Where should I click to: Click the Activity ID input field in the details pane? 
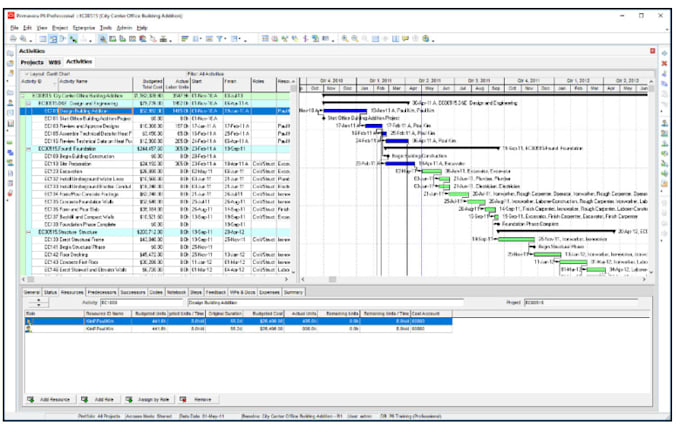[x=142, y=303]
